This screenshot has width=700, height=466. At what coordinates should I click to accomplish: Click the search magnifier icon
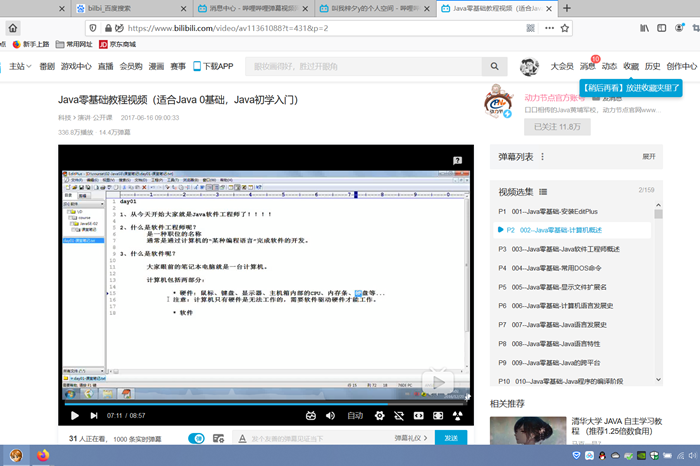(x=491, y=66)
